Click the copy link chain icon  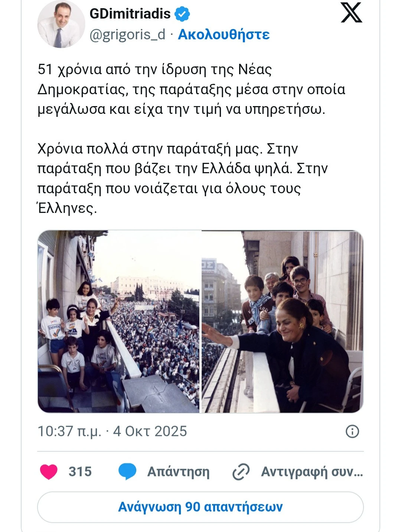(241, 472)
